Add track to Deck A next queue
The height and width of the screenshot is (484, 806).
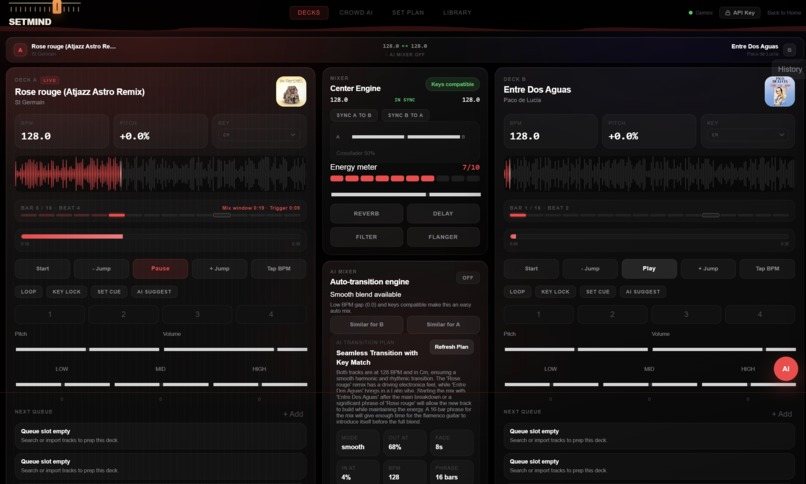coord(293,414)
